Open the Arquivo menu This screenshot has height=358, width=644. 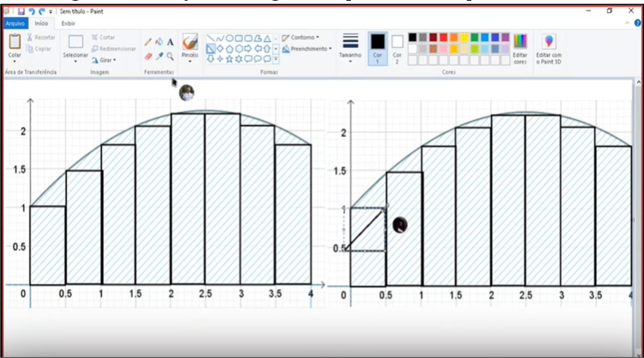coord(15,23)
